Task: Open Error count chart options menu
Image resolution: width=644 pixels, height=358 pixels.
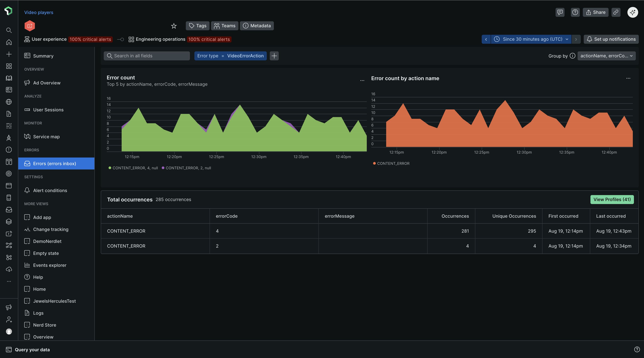Action: tap(362, 81)
